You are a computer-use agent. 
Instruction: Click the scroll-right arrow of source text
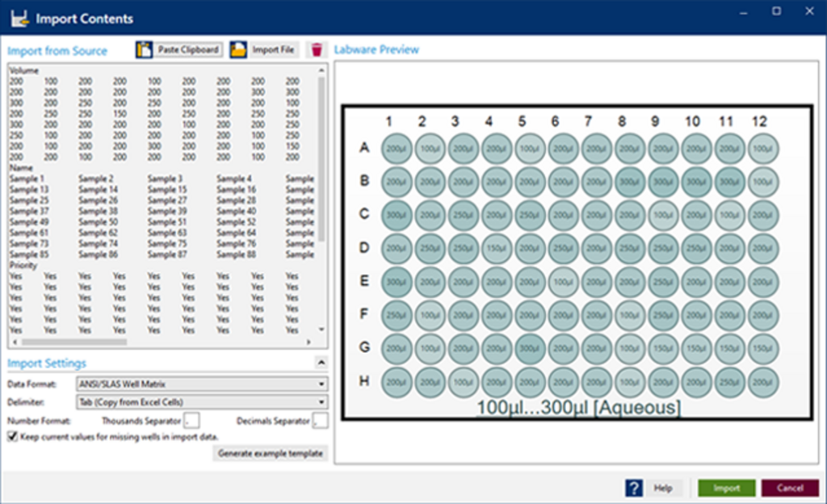(x=309, y=342)
